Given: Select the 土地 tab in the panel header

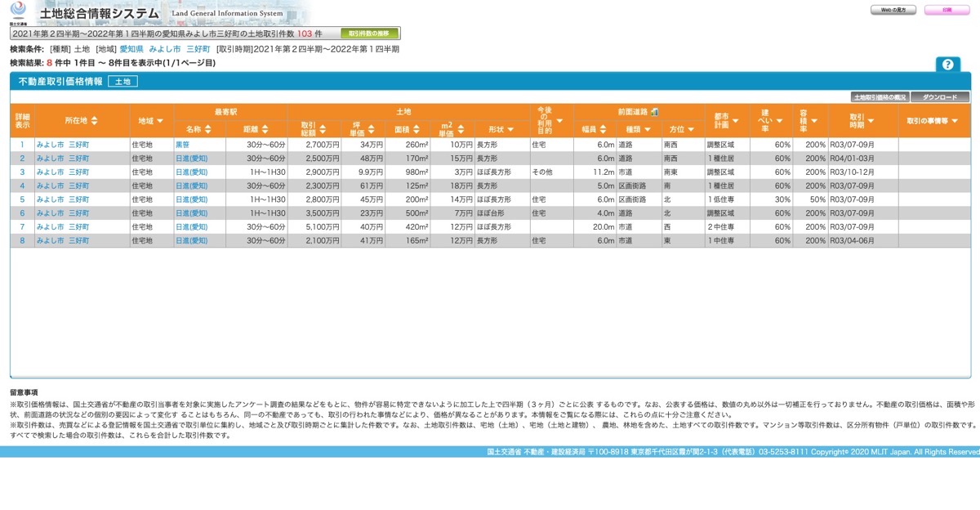Looking at the screenshot, I should (x=122, y=81).
